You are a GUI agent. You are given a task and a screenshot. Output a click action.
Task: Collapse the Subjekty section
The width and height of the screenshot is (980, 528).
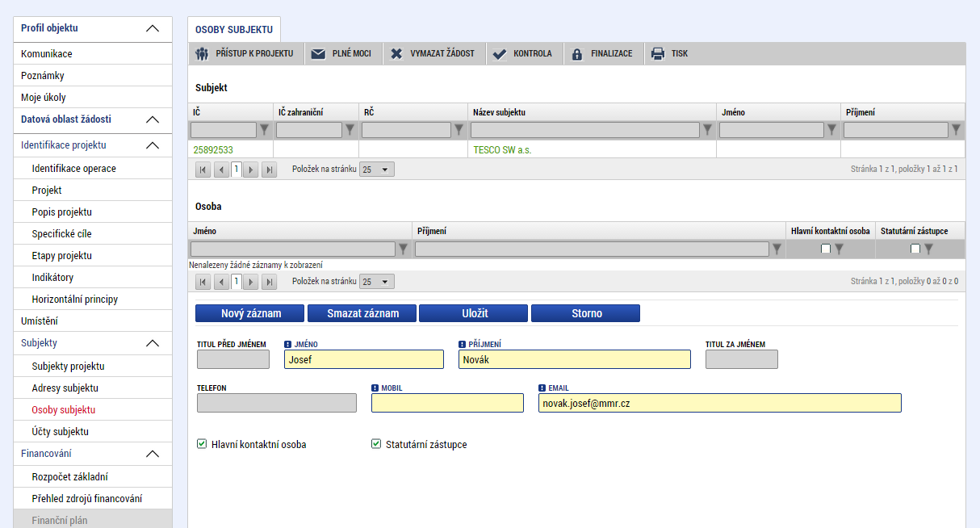click(153, 343)
